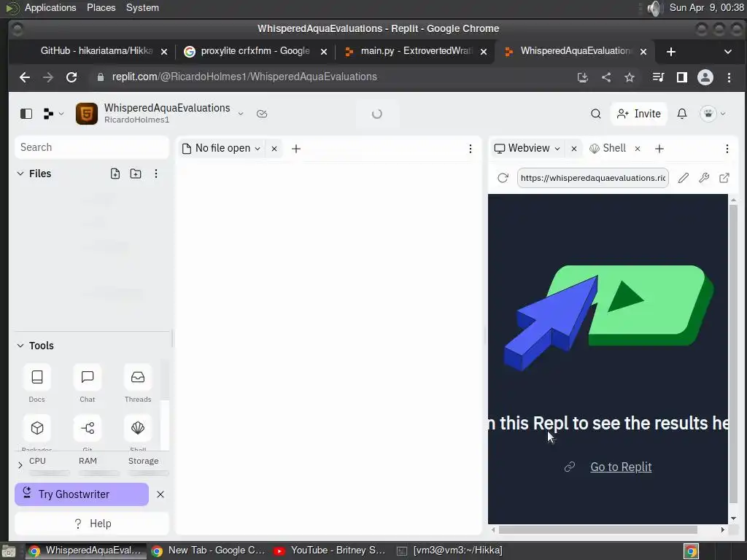The image size is (747, 560).
Task: Reload the Chrome page
Action: (71, 77)
